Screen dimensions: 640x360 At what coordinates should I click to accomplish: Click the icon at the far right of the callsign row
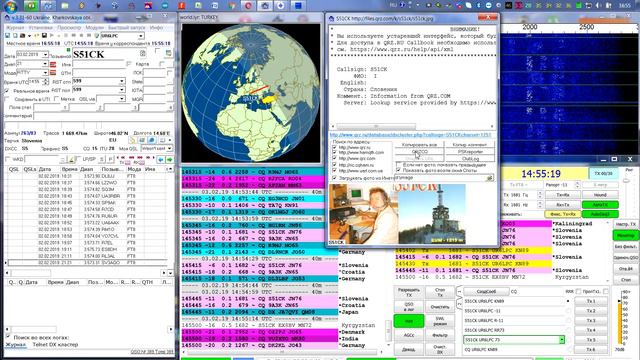[169, 53]
